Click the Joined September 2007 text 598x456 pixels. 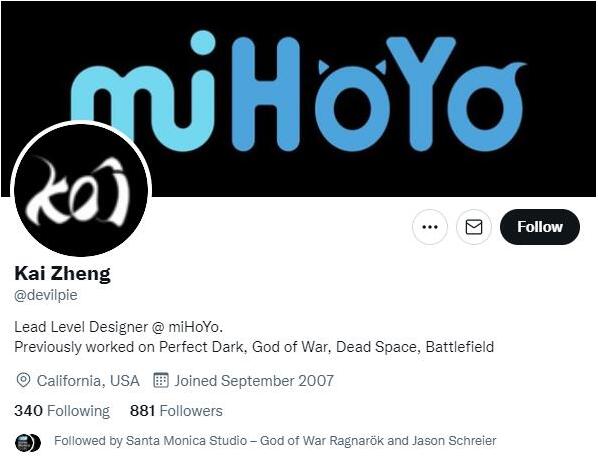click(254, 381)
